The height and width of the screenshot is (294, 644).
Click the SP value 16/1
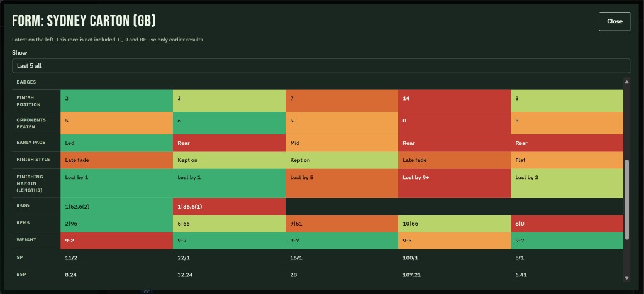pyautogui.click(x=296, y=258)
